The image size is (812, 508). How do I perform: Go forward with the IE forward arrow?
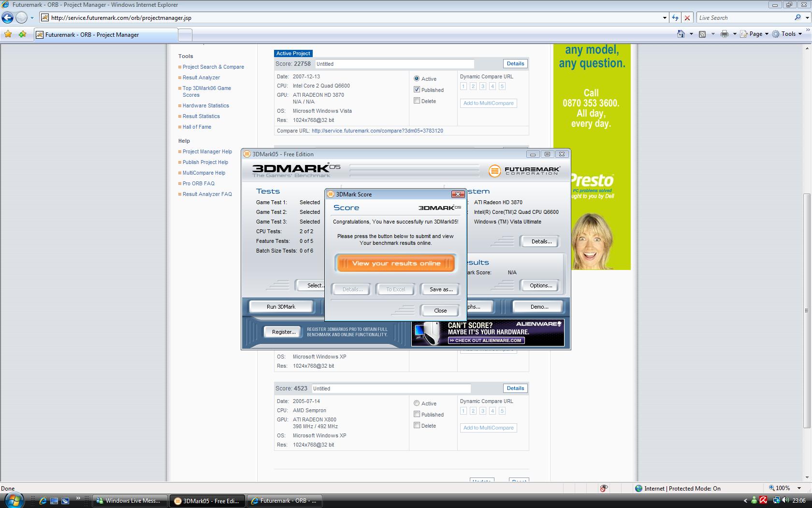coord(21,18)
